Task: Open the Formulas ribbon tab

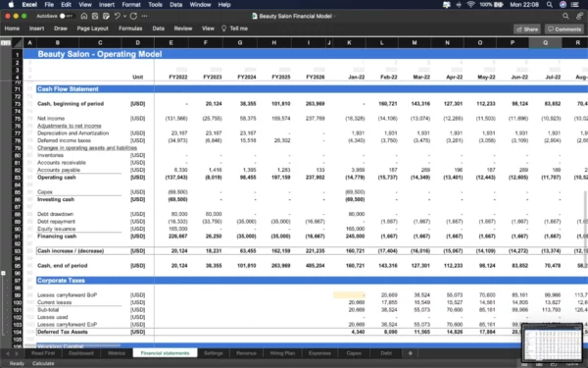Action: [130, 28]
